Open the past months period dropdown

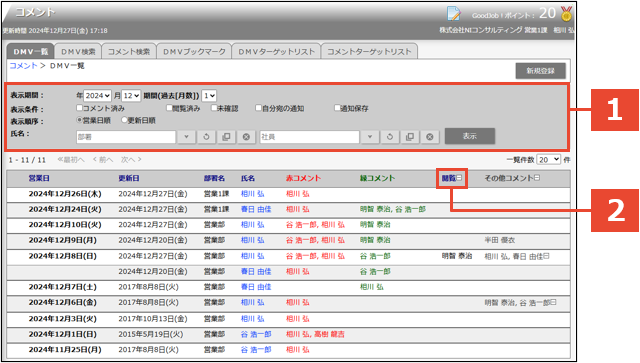(x=209, y=96)
